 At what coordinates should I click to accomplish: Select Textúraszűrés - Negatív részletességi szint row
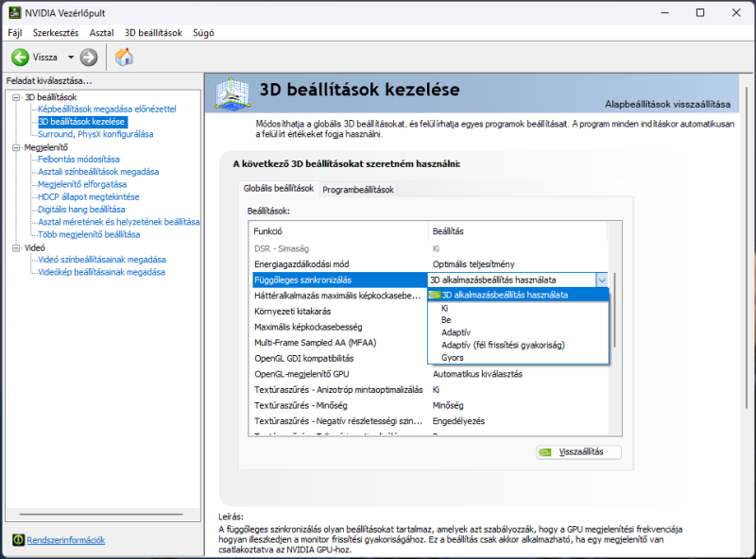point(429,421)
